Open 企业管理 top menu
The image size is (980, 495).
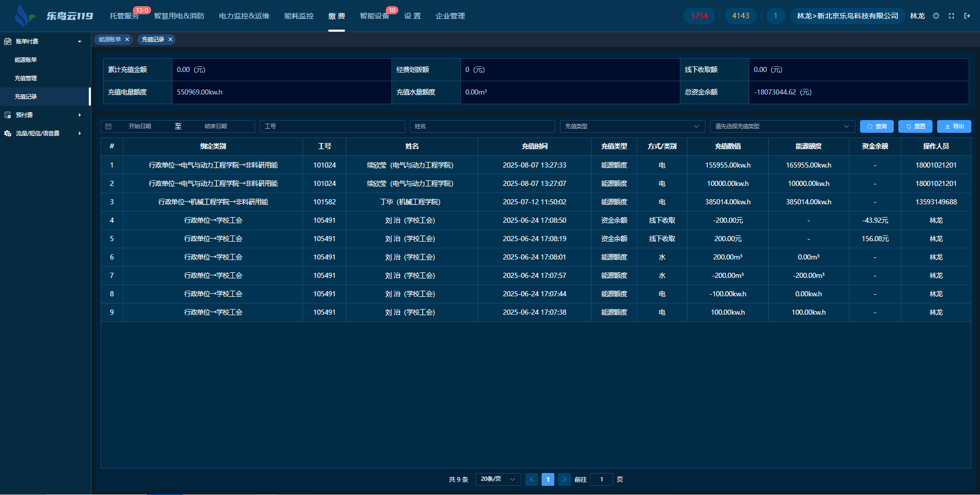point(450,16)
